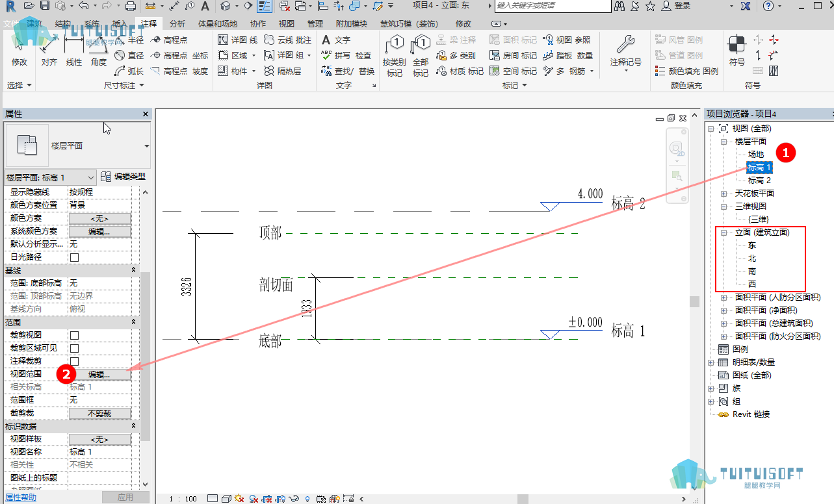This screenshot has height=504, width=834.
Task: Expand the 明细表/数量 tree node
Action: (711, 362)
